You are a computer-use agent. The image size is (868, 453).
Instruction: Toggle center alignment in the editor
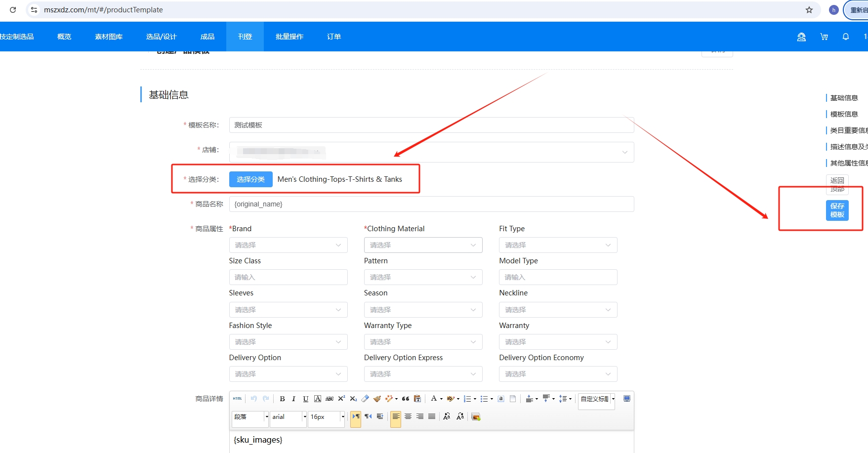(x=408, y=416)
